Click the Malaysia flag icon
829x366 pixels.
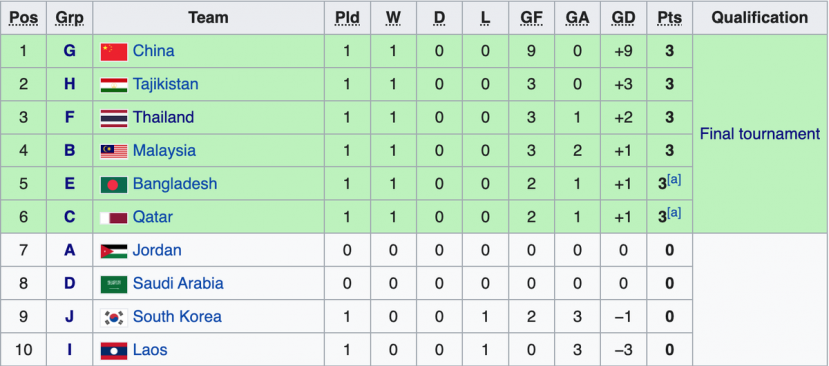pyautogui.click(x=114, y=151)
